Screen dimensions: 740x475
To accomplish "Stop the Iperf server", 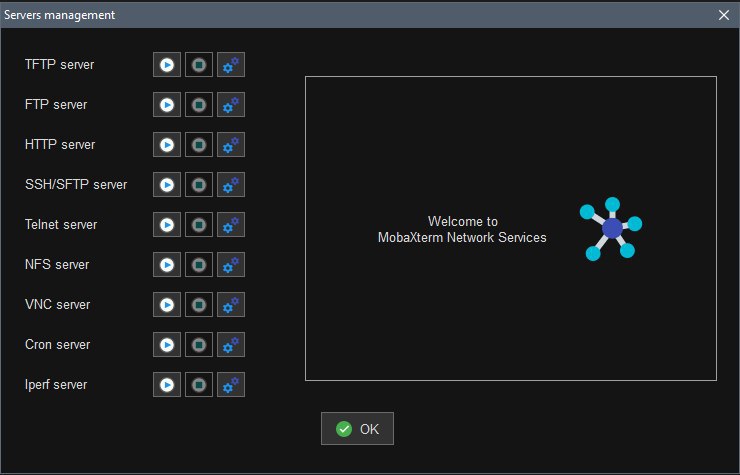I will [199, 385].
